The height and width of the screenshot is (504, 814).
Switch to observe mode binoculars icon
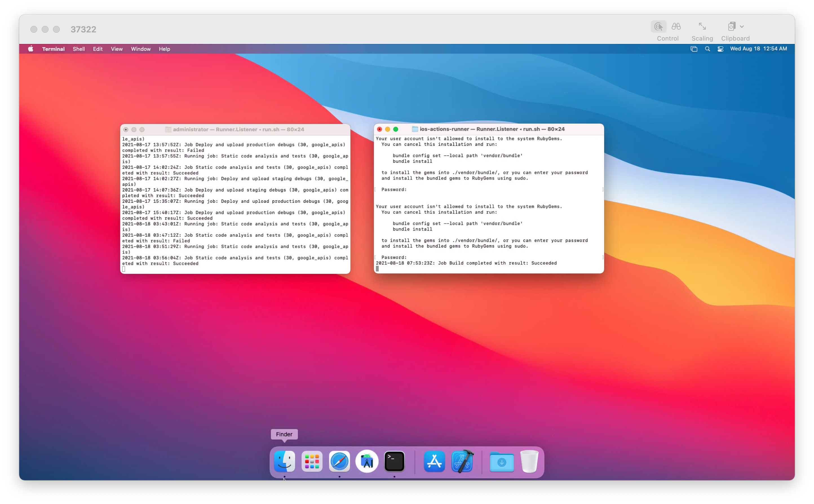click(x=676, y=26)
